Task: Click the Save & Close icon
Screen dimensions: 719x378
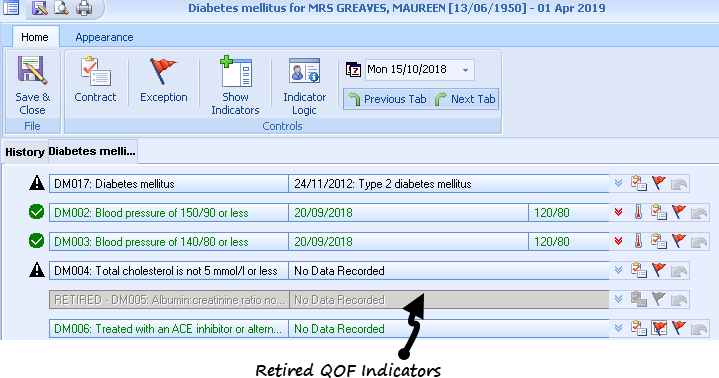Action: [x=32, y=70]
